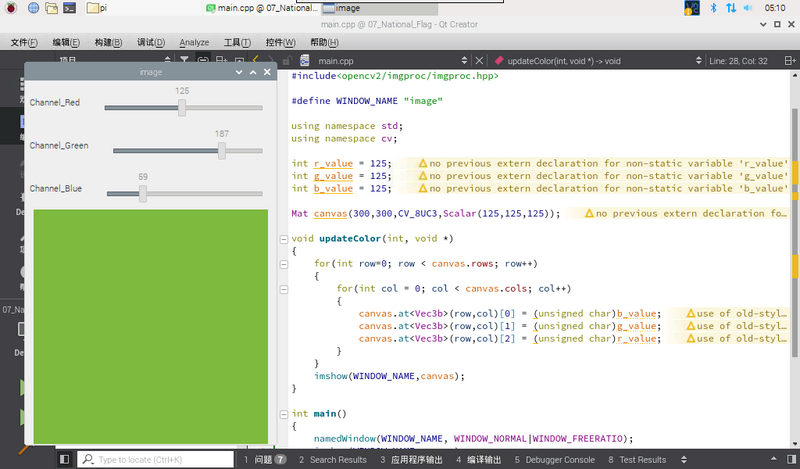Open the open documents dropdown beside main.cpp
800x469 pixels.
pos(464,61)
